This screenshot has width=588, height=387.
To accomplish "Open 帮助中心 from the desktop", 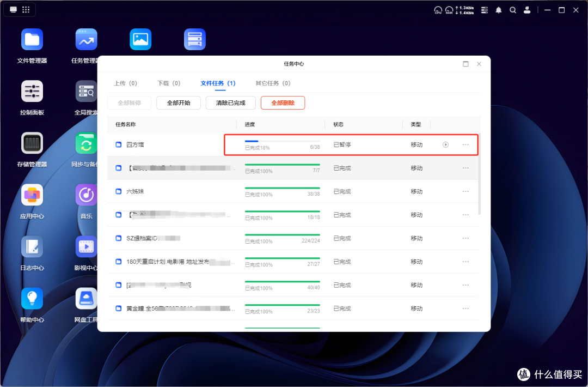I will pos(32,298).
